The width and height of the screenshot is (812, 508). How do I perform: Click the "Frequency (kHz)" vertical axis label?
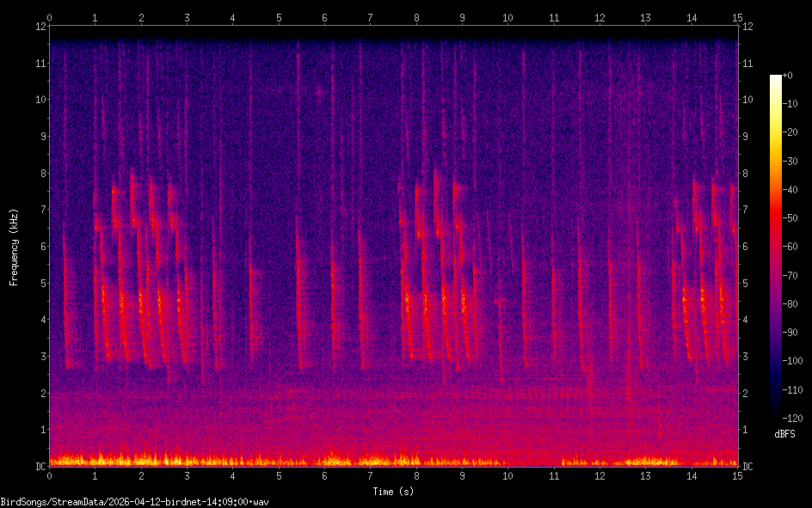[x=14, y=247]
